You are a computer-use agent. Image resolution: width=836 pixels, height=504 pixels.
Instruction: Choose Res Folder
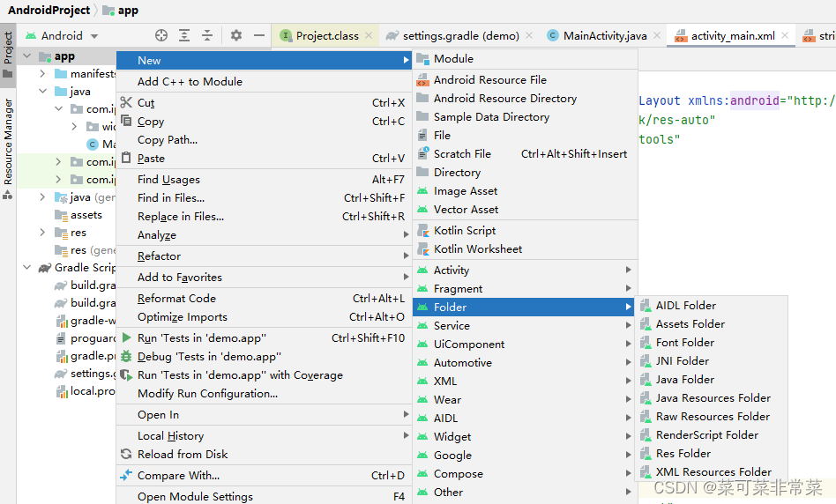coord(713,454)
